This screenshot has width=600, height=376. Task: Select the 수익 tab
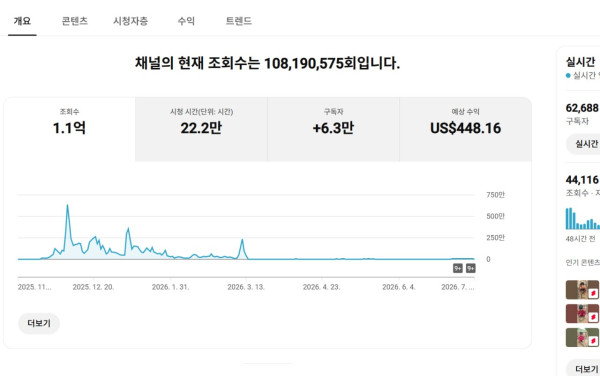point(186,21)
